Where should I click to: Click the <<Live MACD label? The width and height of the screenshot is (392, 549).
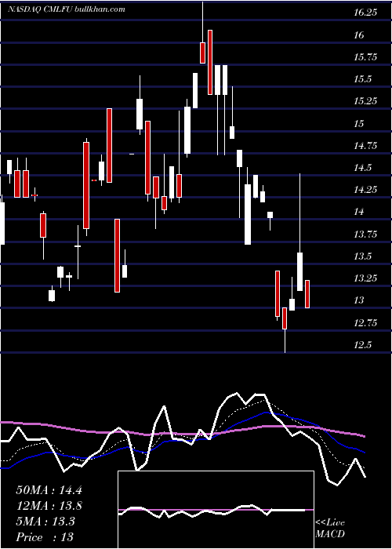330,529
